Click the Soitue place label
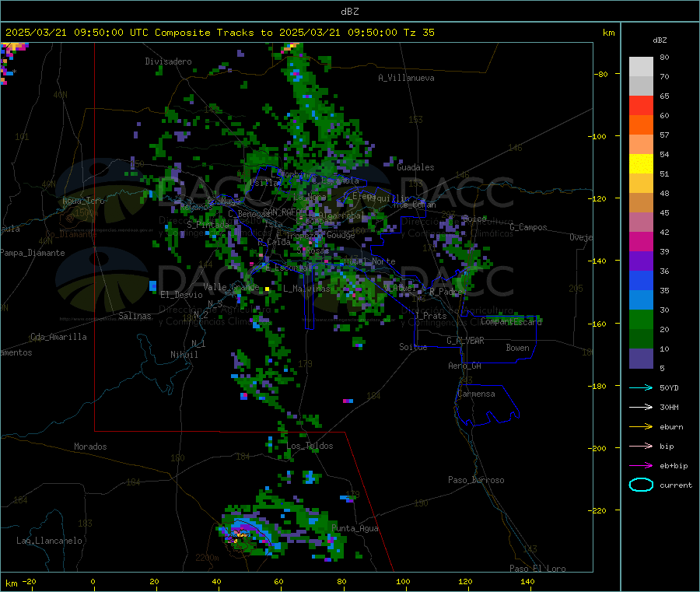The height and width of the screenshot is (592, 700). pyautogui.click(x=413, y=347)
